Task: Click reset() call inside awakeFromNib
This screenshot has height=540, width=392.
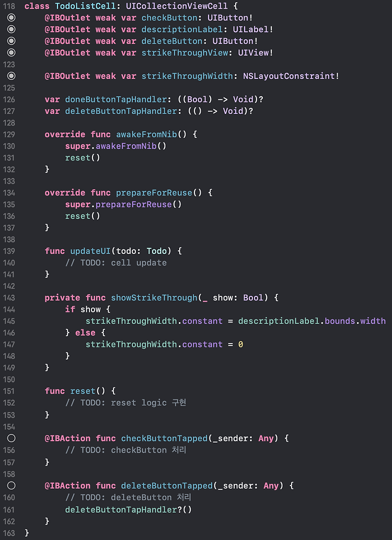Action: coord(83,158)
